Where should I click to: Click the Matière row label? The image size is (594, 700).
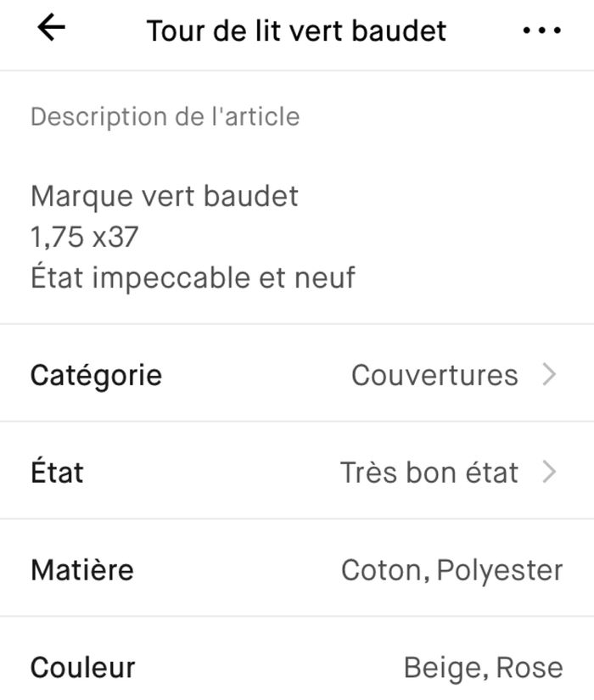coord(81,569)
